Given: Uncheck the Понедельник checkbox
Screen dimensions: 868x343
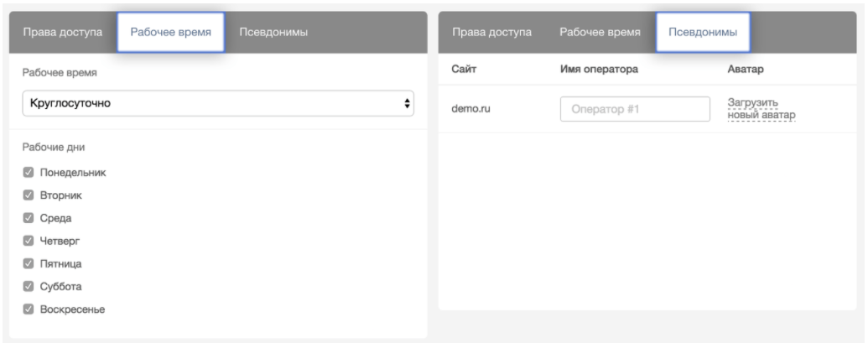Looking at the screenshot, I should point(29,173).
